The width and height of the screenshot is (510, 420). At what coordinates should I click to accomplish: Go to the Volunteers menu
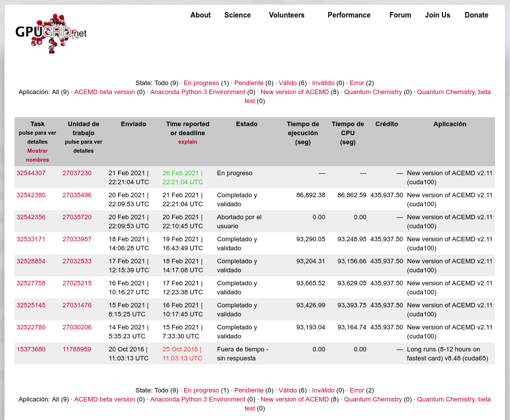286,15
